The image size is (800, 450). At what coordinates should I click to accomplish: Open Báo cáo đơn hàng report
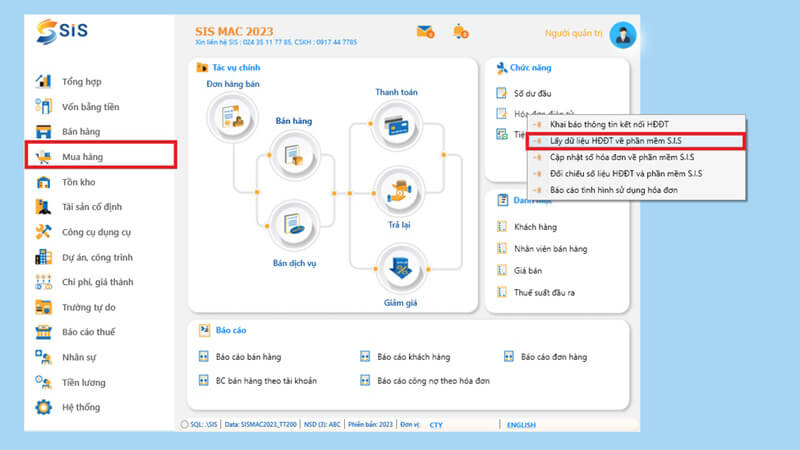pos(554,357)
